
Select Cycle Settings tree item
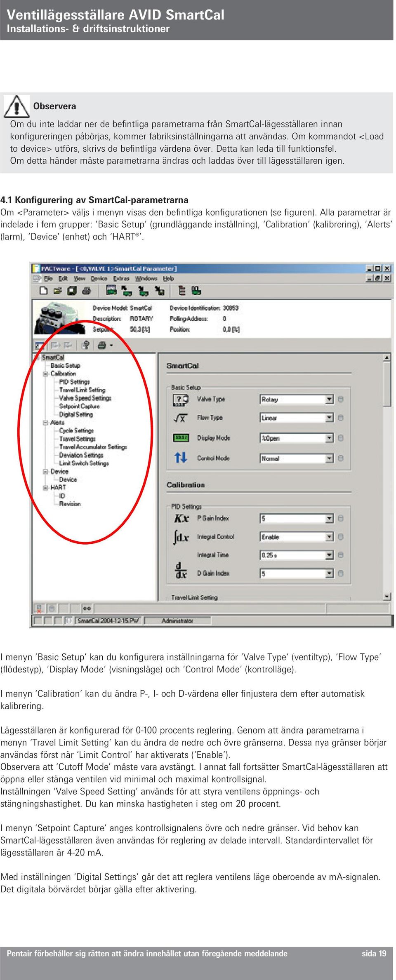tap(76, 431)
